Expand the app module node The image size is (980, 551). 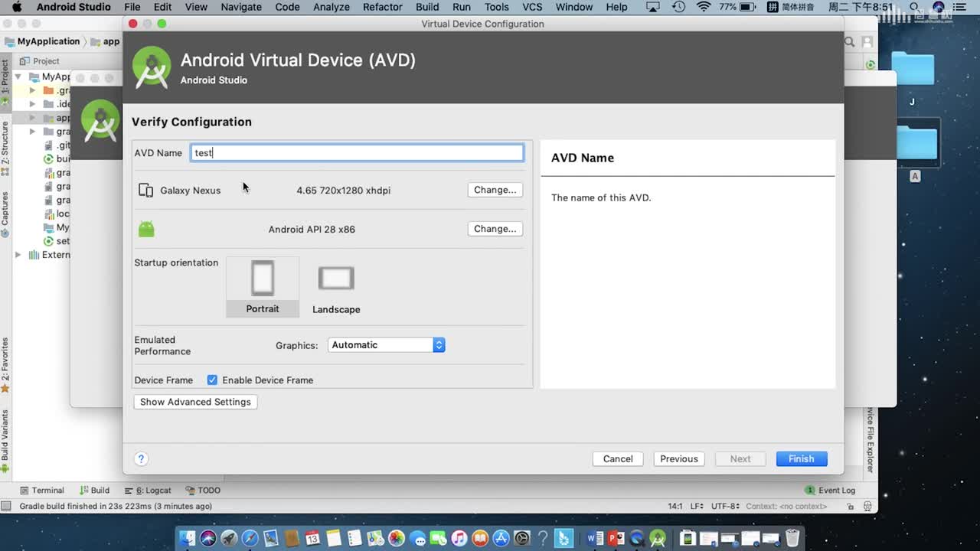(32, 118)
